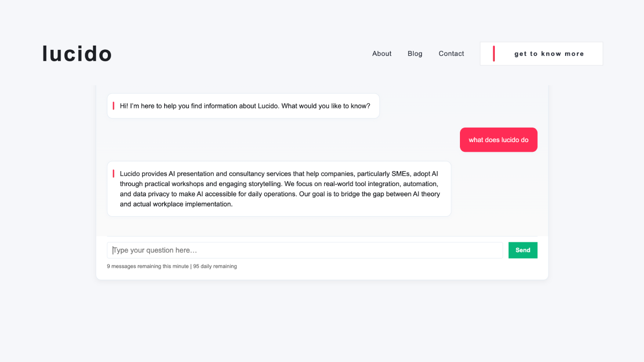Click the '95 daily remaining' text

coord(215,266)
